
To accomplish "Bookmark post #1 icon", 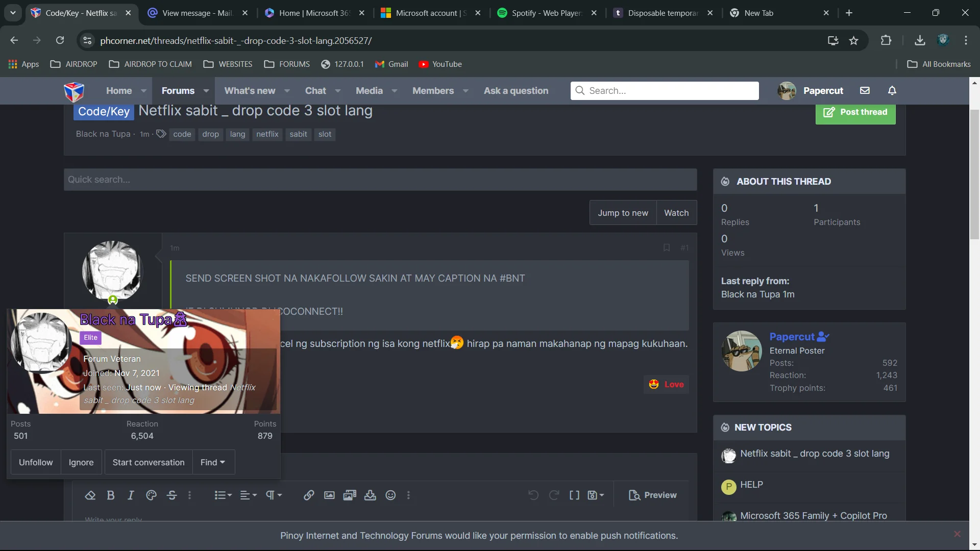I will (667, 248).
